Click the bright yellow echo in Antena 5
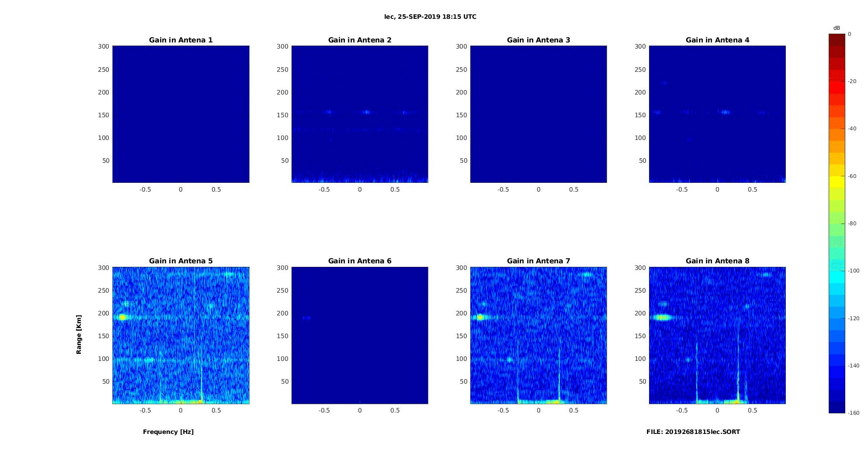 click(x=122, y=317)
